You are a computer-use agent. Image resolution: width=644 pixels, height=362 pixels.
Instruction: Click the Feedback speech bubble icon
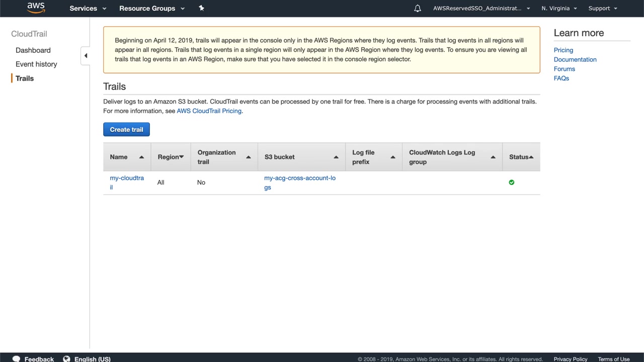[x=16, y=358]
